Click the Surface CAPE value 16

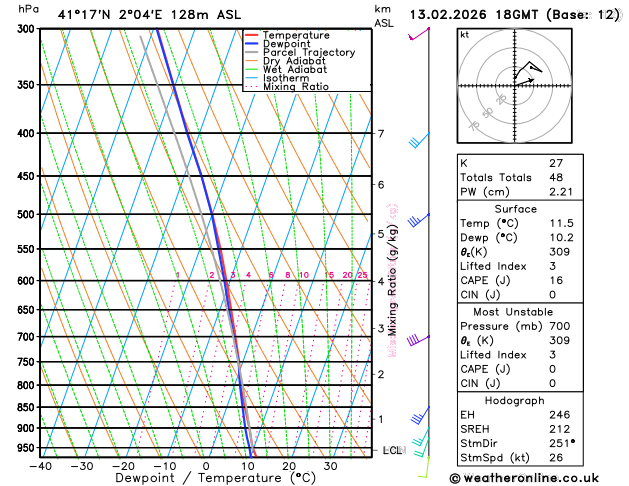(x=556, y=280)
